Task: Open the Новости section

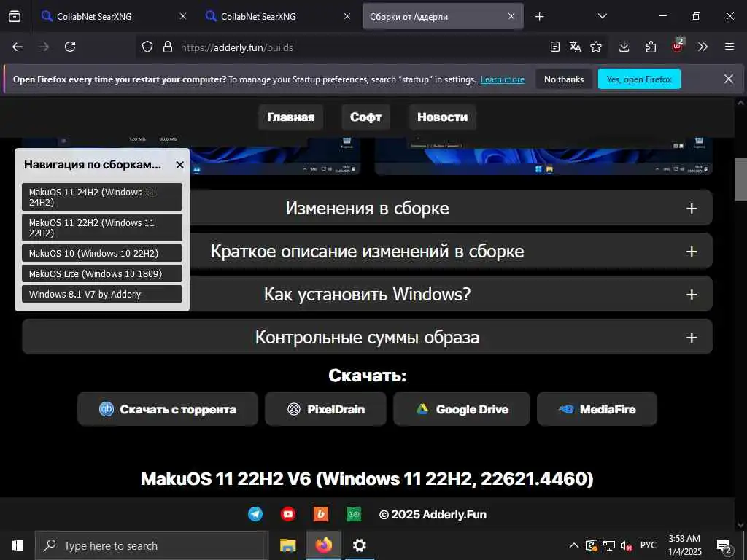Action: pos(442,117)
